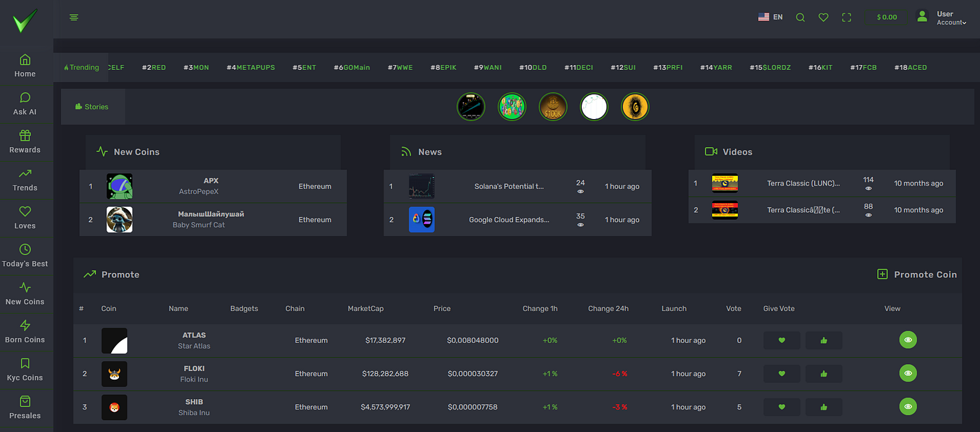This screenshot has height=432, width=980.
Task: Open Kyc Coins in sidebar
Action: point(25,369)
